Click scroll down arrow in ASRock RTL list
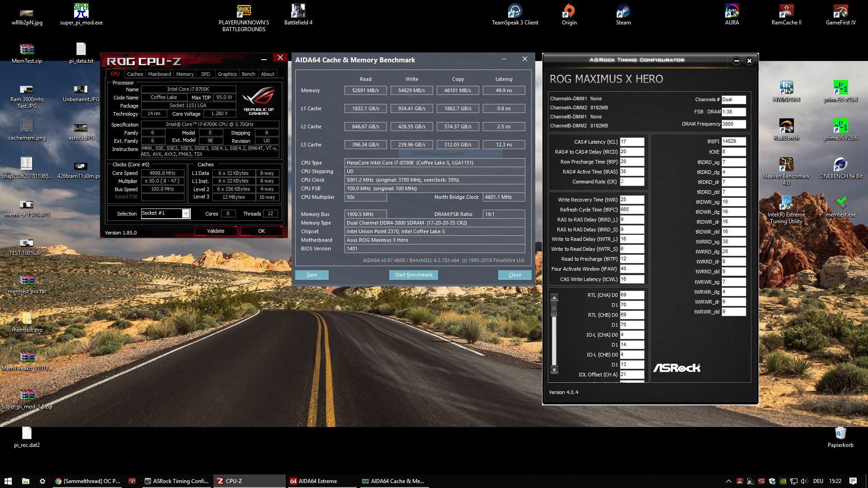The width and height of the screenshot is (868, 488). pos(554,370)
